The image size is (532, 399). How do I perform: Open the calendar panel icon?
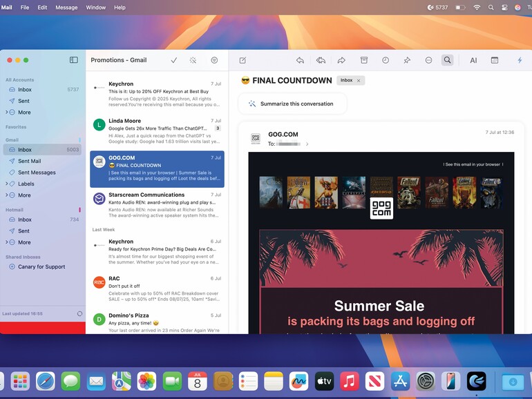495,60
